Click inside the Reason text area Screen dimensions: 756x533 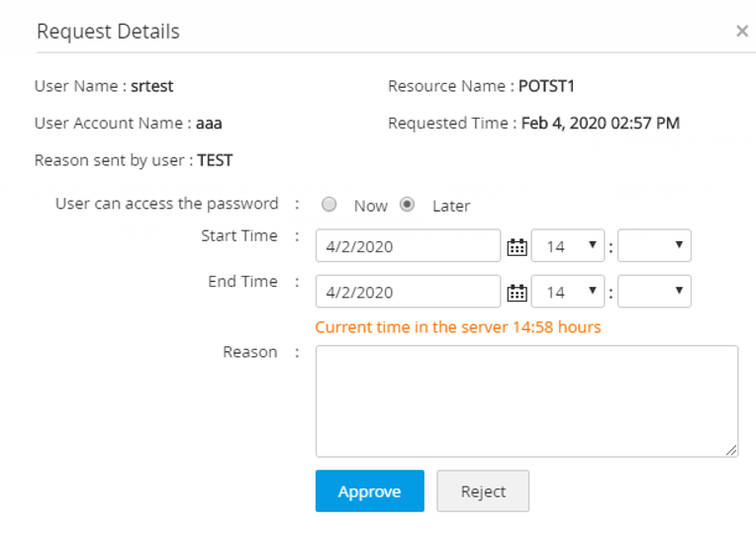tap(526, 400)
